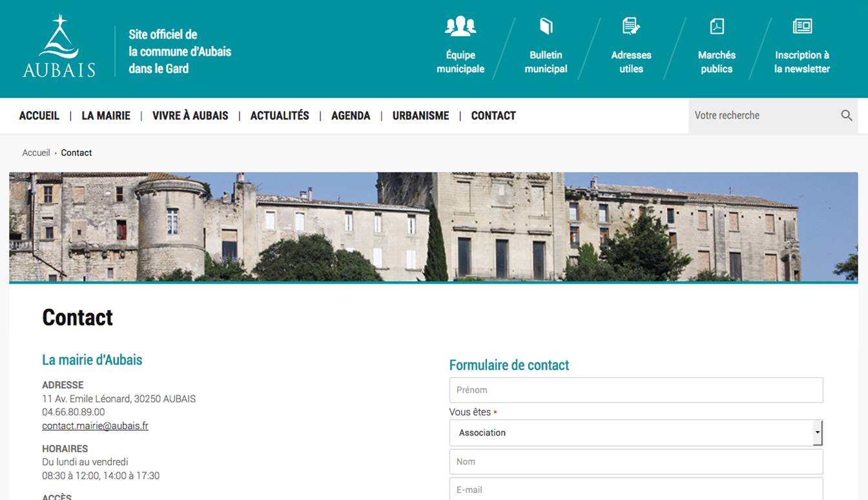The width and height of the screenshot is (868, 500).
Task: Select CONTACT in the main menu
Action: click(493, 116)
